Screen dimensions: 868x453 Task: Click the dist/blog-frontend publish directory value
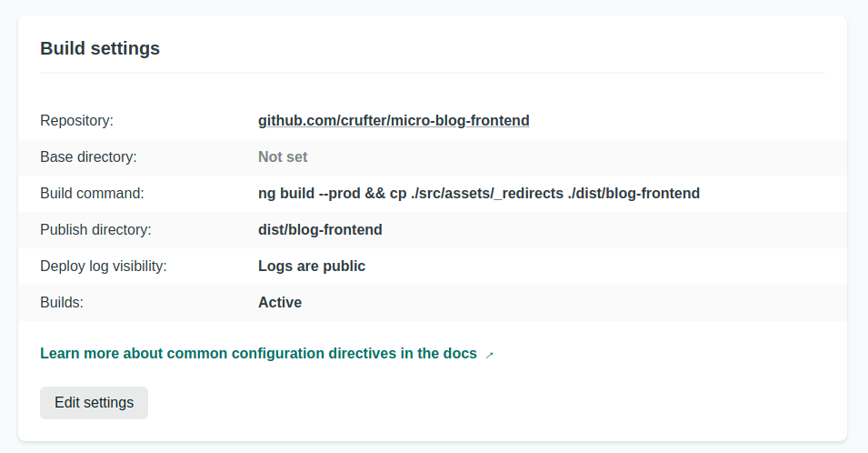[x=320, y=229]
